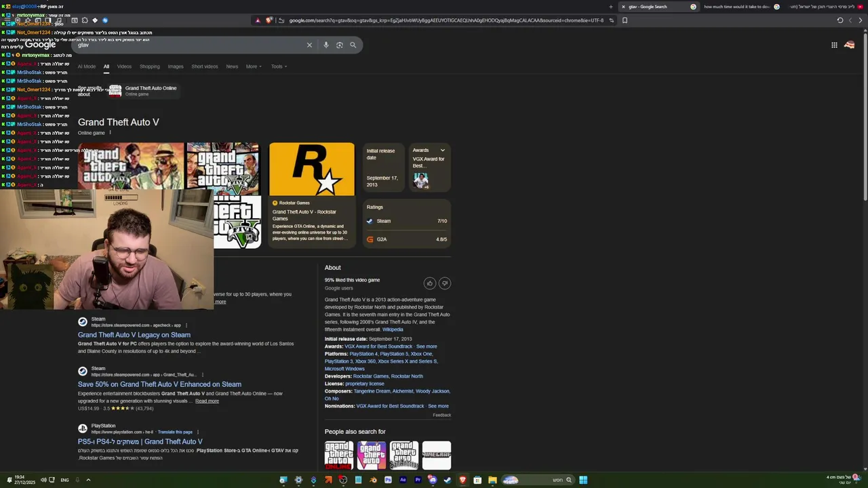
Task: Open more options beside Online game label
Action: [110, 133]
